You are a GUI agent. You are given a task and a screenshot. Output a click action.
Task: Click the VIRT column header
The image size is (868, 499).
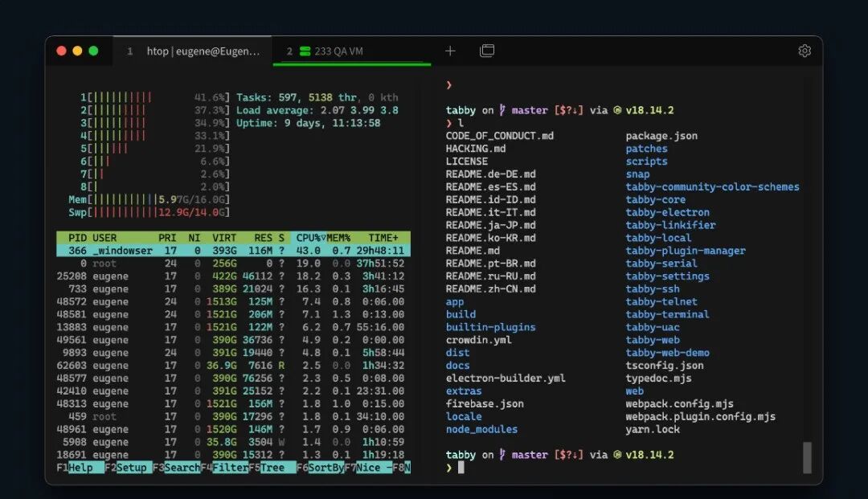pyautogui.click(x=224, y=238)
